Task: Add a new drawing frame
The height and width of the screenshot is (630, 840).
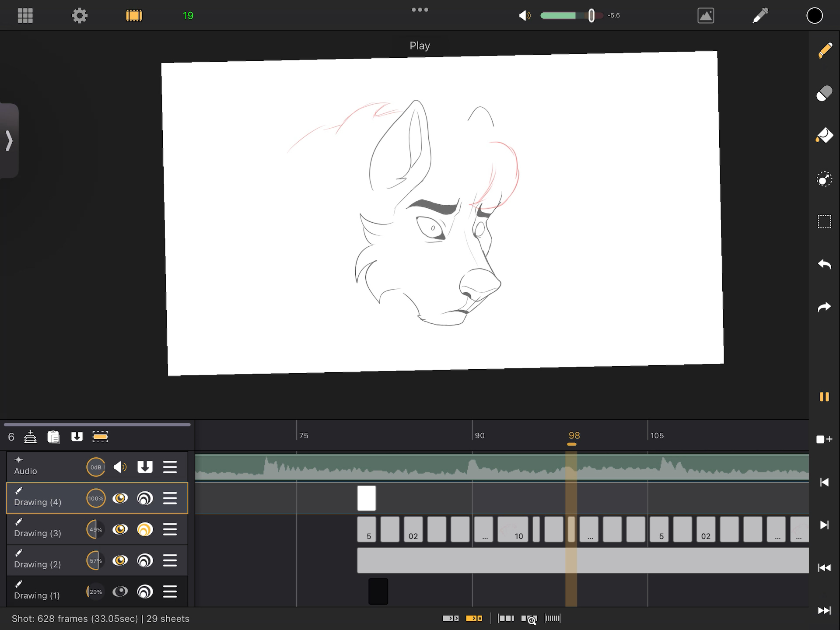Action: tap(825, 439)
